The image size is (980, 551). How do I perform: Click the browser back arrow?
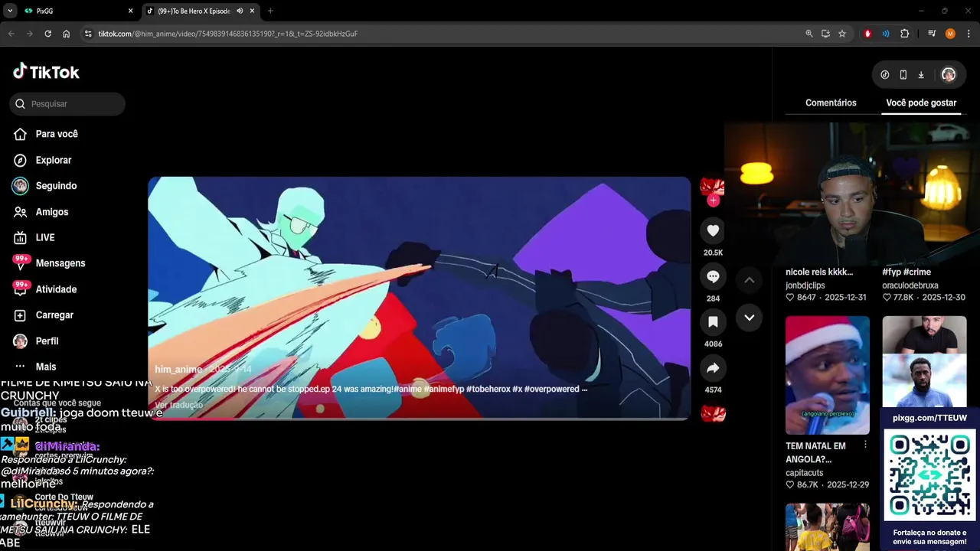click(x=11, y=34)
